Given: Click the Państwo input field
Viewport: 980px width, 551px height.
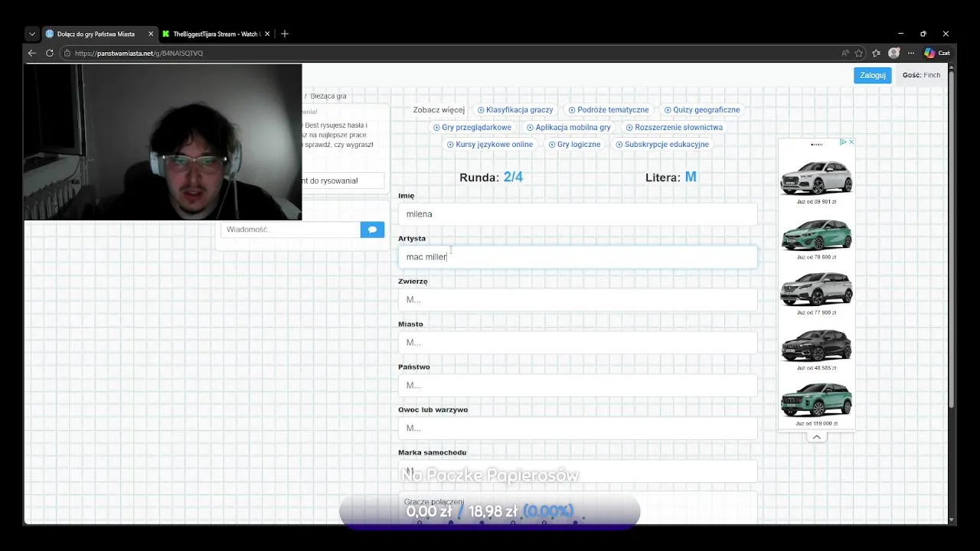Looking at the screenshot, I should click(x=577, y=385).
